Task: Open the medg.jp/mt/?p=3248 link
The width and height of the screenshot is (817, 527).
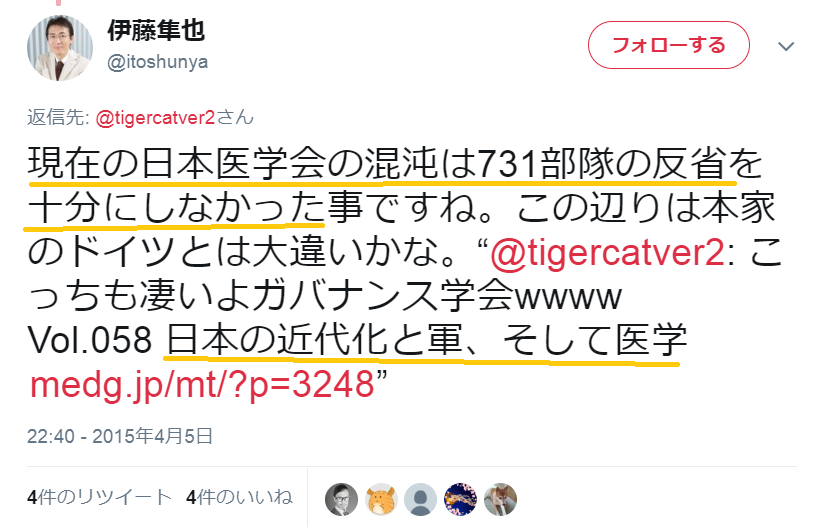Action: (x=202, y=385)
